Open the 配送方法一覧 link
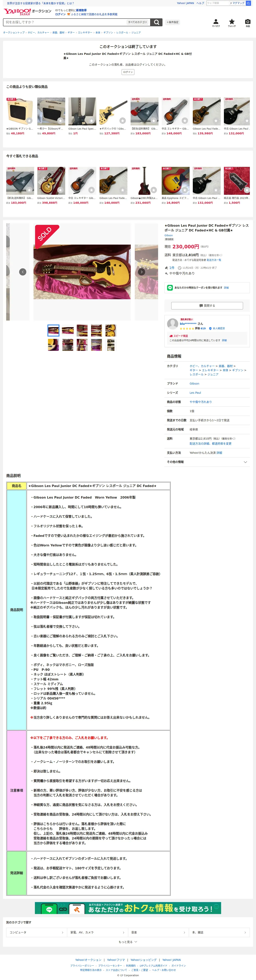 214,260
